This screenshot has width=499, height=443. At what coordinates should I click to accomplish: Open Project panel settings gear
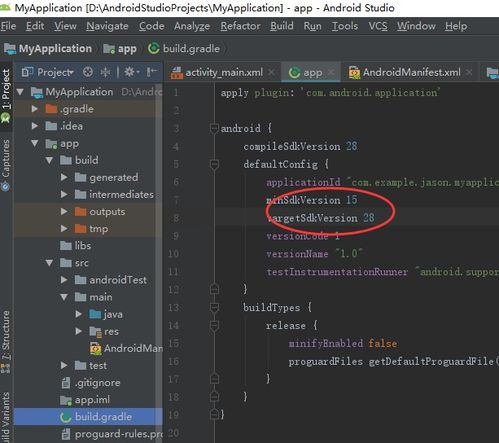(x=131, y=72)
